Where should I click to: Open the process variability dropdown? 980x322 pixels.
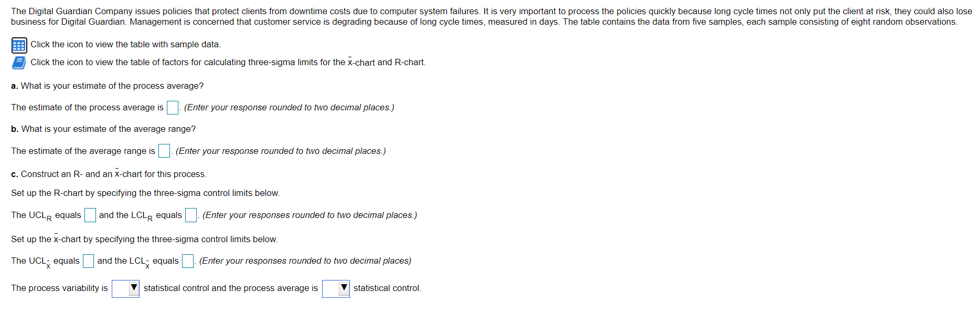pos(125,288)
